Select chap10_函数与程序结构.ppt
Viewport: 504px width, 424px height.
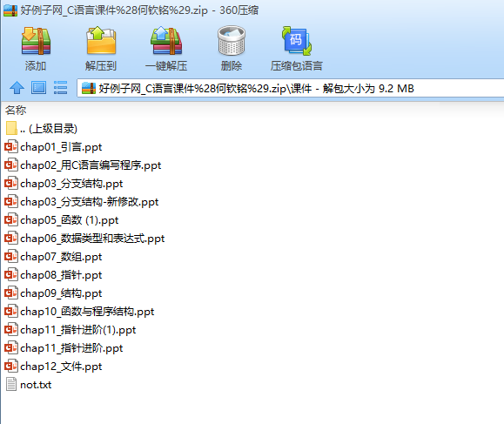(80, 312)
